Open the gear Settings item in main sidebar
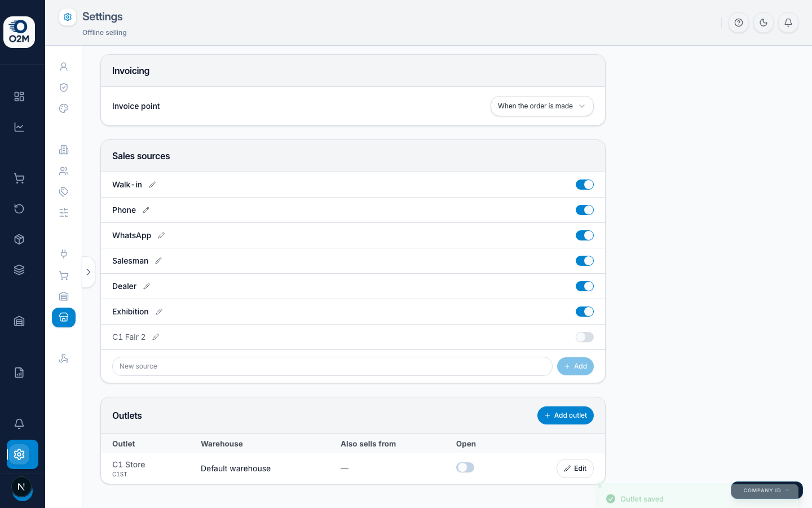This screenshot has height=508, width=812. coord(19,454)
